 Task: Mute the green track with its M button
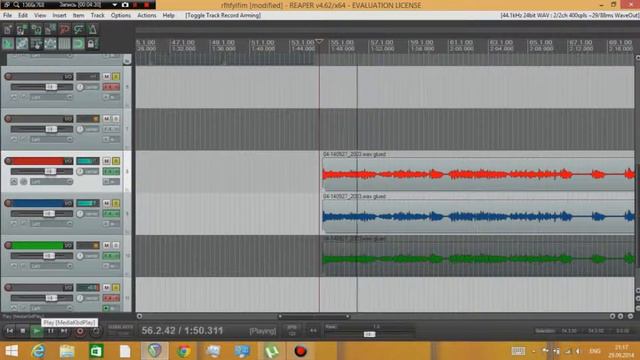pyautogui.click(x=107, y=245)
